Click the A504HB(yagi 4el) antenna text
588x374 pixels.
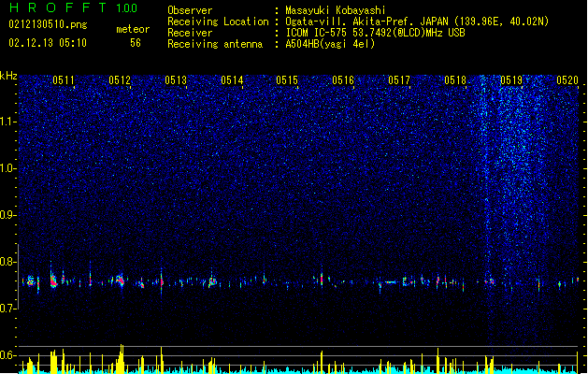coord(330,44)
